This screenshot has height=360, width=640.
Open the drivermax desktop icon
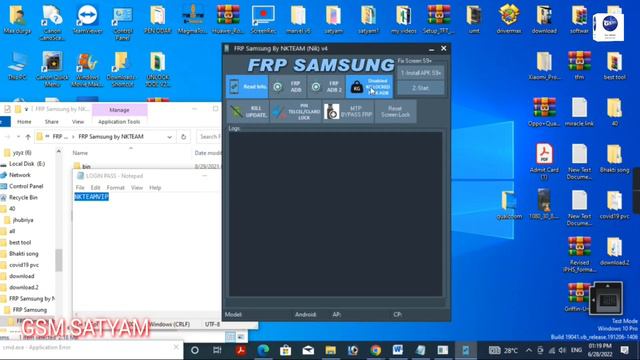coord(509,19)
